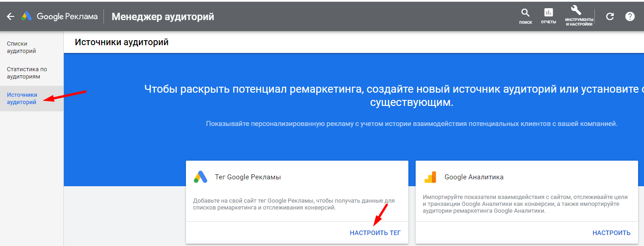
Task: Click the Analytics card description text
Action: tap(525, 204)
